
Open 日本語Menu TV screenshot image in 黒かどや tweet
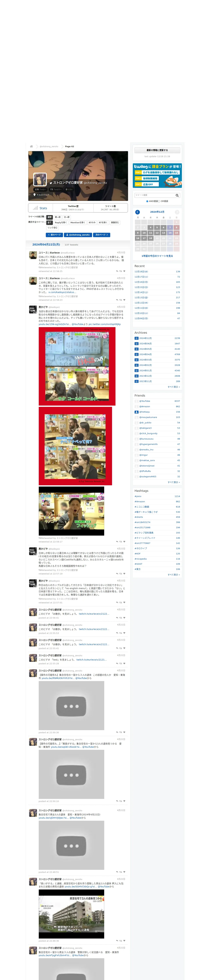[x=77, y=366]
